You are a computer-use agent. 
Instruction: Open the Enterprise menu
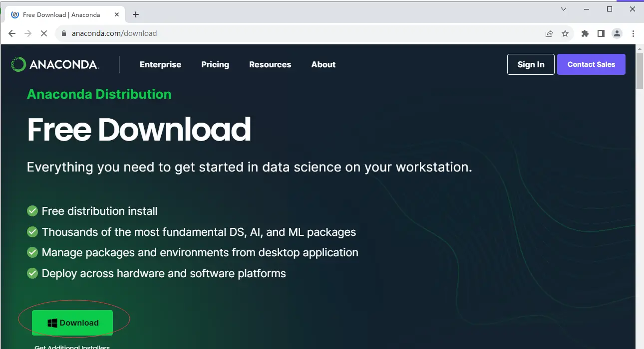click(x=160, y=64)
